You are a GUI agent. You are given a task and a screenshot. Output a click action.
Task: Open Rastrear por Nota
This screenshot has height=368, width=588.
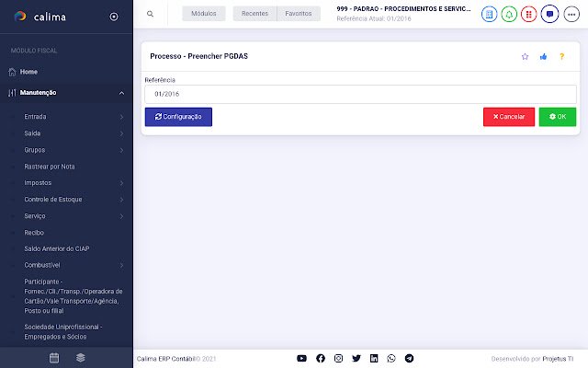(50, 167)
